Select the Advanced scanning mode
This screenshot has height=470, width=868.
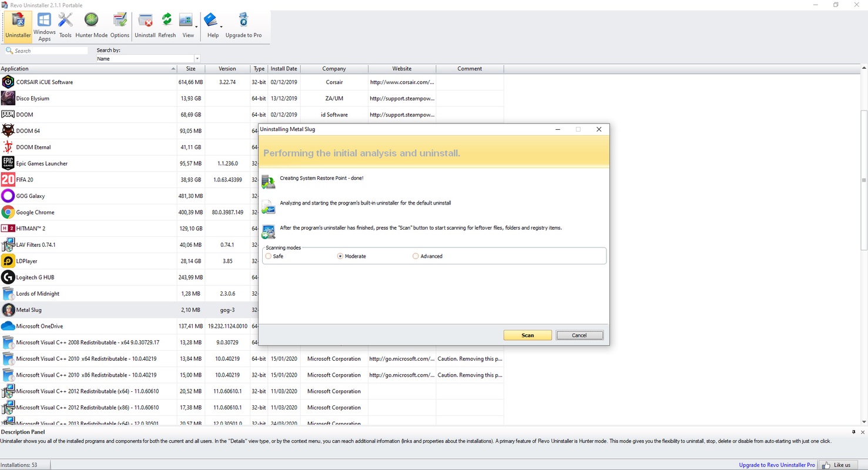coord(415,256)
